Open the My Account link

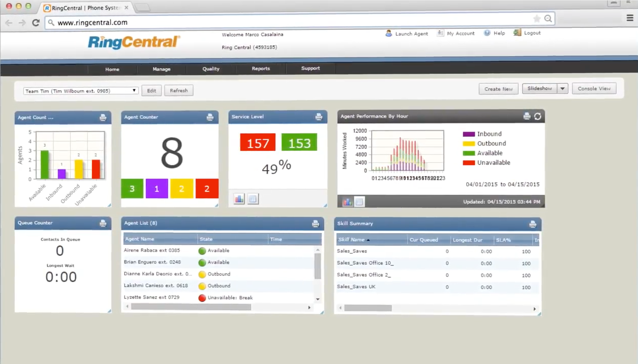461,33
